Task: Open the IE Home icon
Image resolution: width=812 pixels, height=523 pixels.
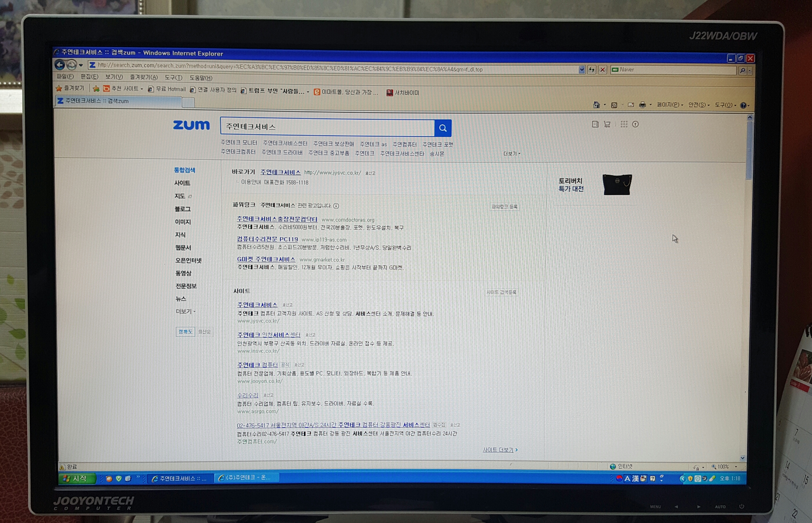Action: coord(596,105)
